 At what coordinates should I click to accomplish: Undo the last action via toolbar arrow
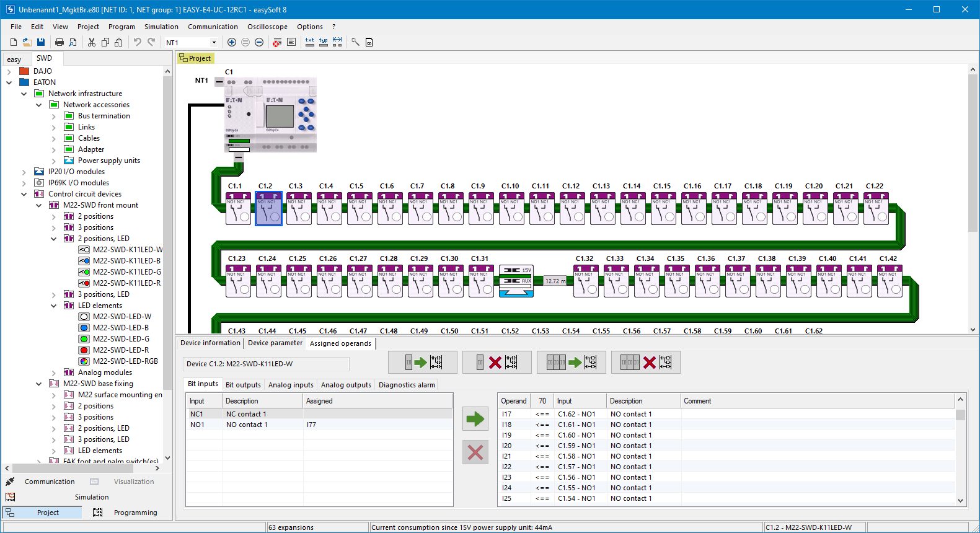tap(138, 42)
